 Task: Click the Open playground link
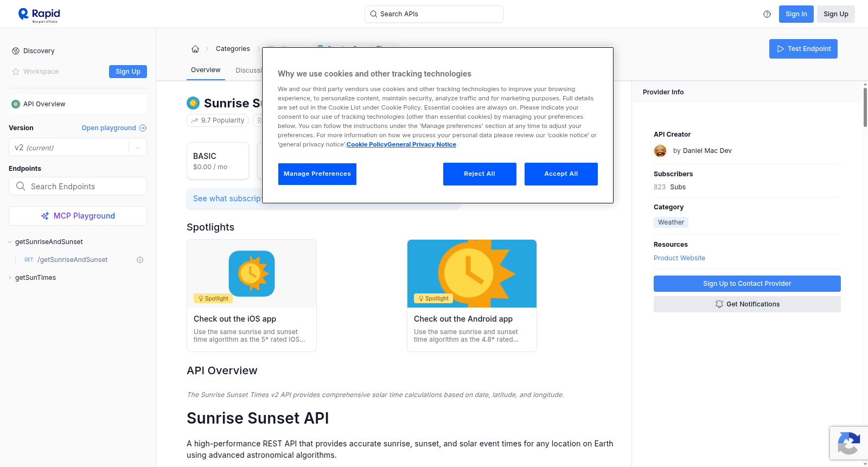click(114, 128)
